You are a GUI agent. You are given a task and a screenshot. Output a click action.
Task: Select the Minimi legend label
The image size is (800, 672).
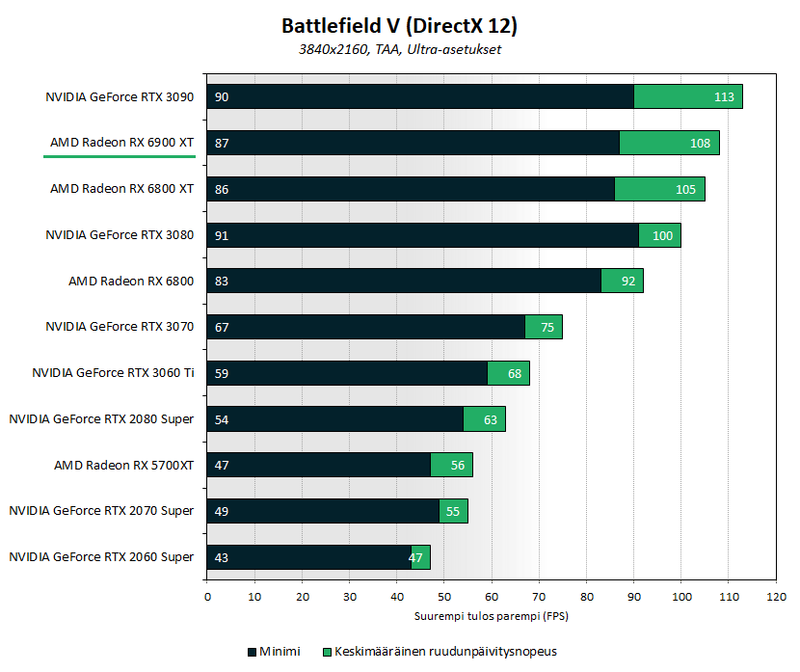coord(280,652)
